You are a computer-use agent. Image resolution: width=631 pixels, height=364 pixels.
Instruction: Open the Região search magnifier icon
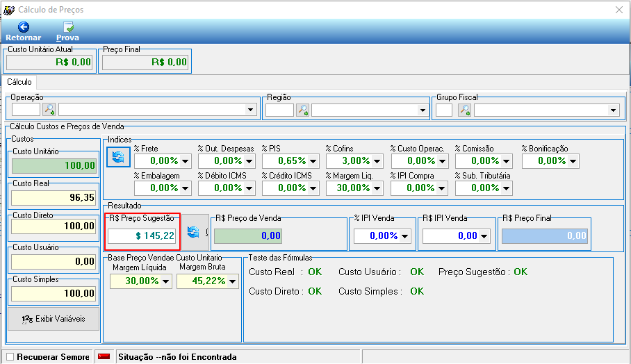tap(302, 109)
